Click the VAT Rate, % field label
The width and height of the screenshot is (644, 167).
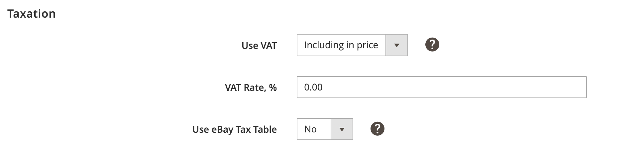pos(251,87)
